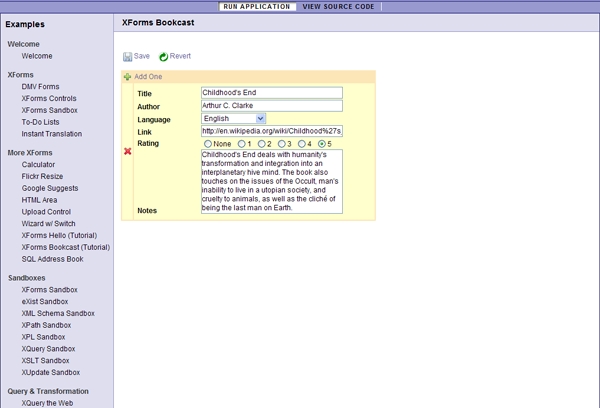Open Upload Control example
600x408 pixels.
(x=46, y=212)
